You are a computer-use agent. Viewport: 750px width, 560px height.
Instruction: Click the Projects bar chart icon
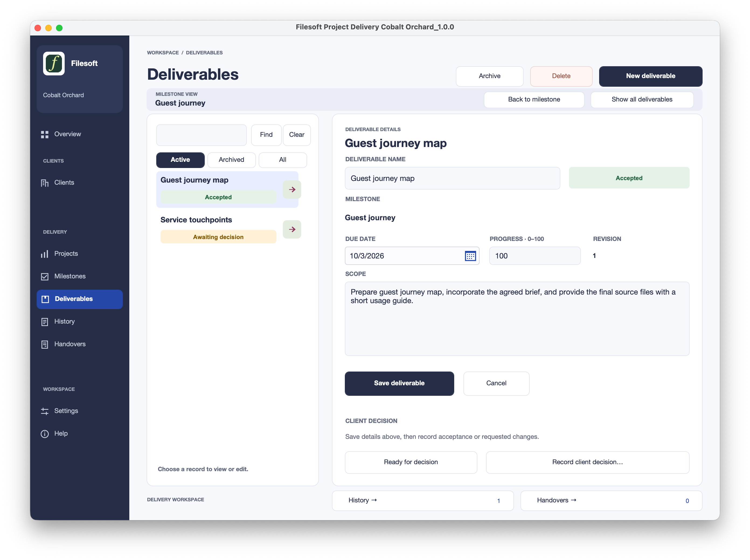[x=45, y=254]
